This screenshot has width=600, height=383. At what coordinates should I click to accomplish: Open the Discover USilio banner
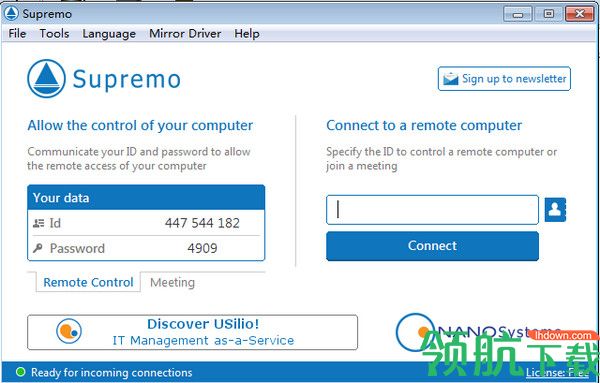[x=192, y=332]
